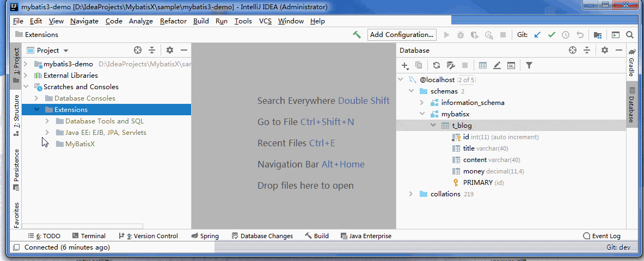Screen dimensions: 644x261
Task: Open Search Everywhere magnifier icon
Action: coord(630,35)
